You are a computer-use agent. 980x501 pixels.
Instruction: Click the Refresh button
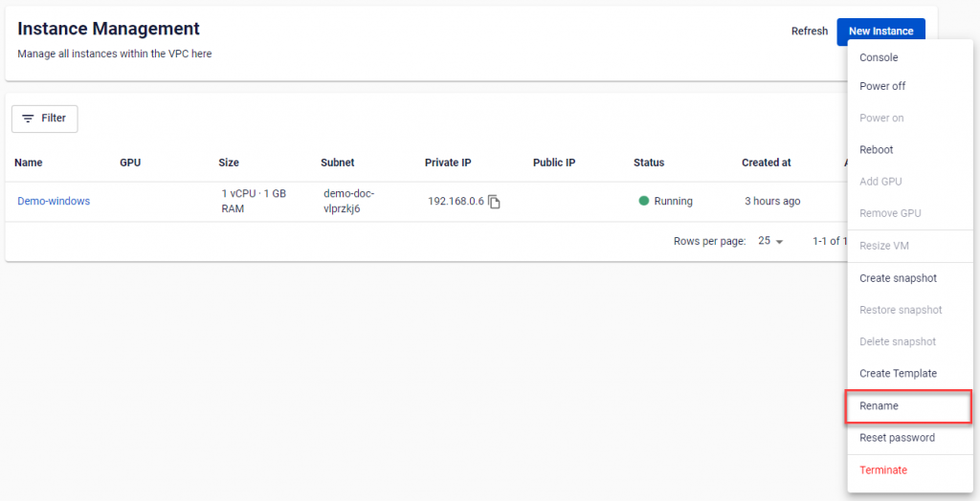[809, 32]
